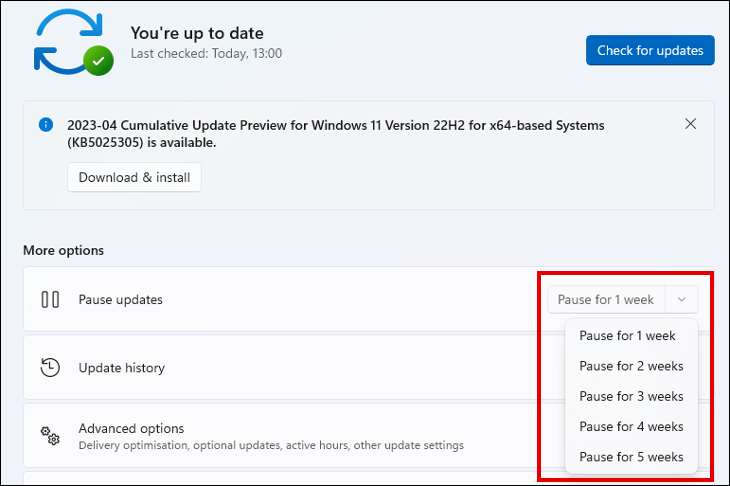This screenshot has height=486, width=730.
Task: Click the Advanced options gears icon
Action: [x=50, y=436]
